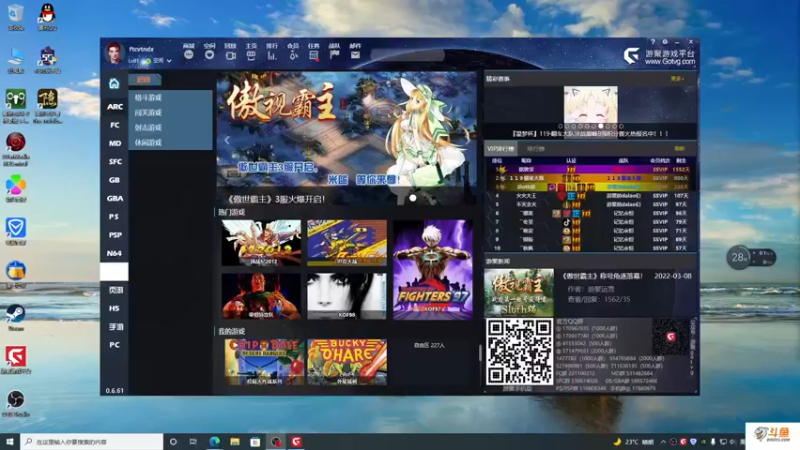Click the help question mark icon
This screenshot has width=800, height=450.
pyautogui.click(x=653, y=42)
